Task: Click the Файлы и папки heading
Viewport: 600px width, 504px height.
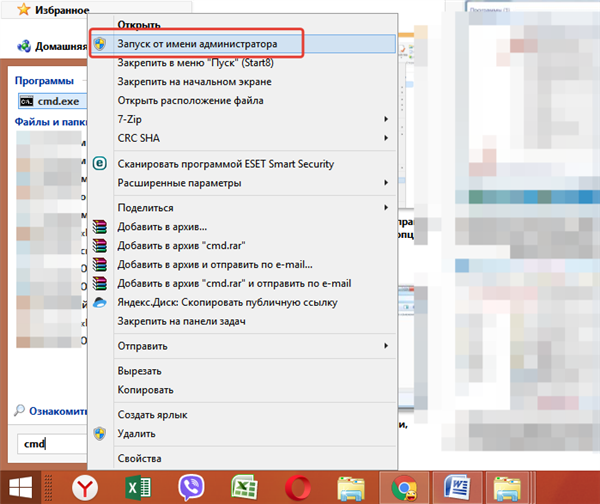Action: (x=51, y=122)
